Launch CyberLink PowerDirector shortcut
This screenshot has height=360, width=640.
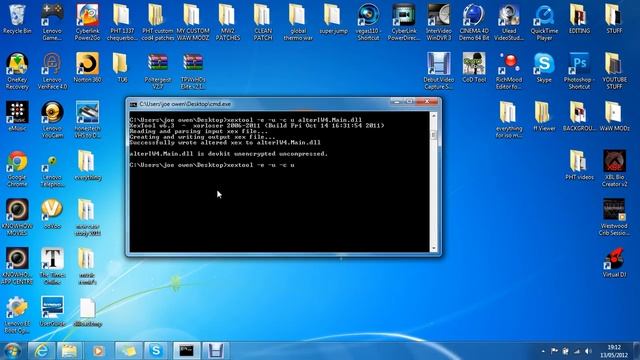pos(403,22)
